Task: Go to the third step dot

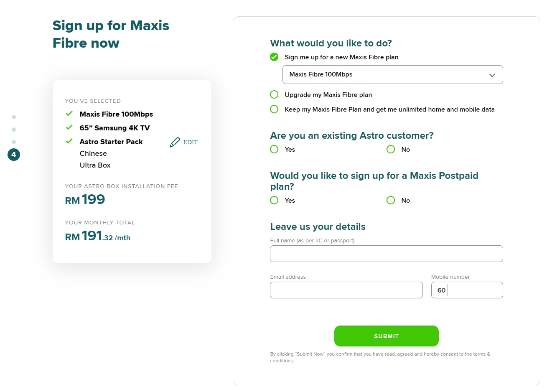Action: (x=14, y=142)
